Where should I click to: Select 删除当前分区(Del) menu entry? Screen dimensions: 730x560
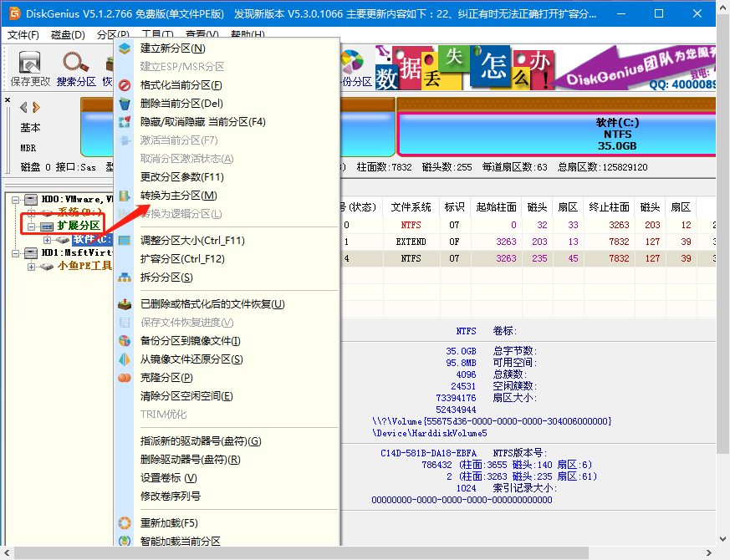coord(181,104)
